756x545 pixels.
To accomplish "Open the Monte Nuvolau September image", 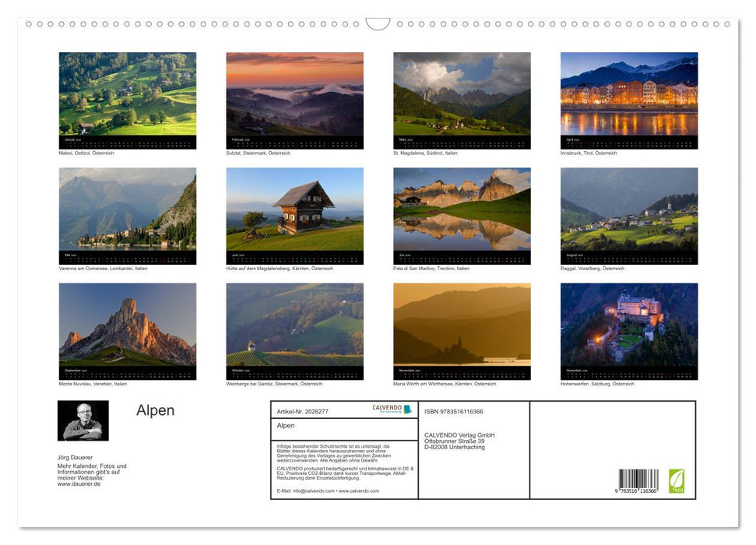I will (128, 327).
